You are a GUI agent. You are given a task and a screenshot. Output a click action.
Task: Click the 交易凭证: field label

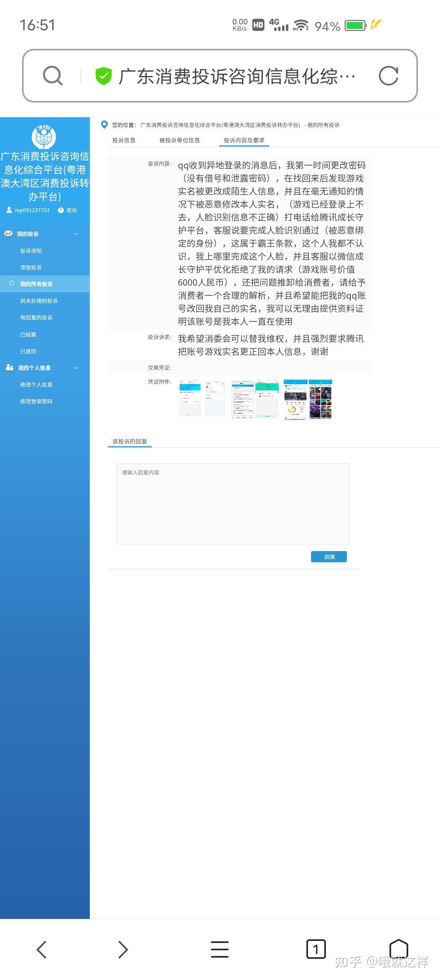tap(159, 367)
